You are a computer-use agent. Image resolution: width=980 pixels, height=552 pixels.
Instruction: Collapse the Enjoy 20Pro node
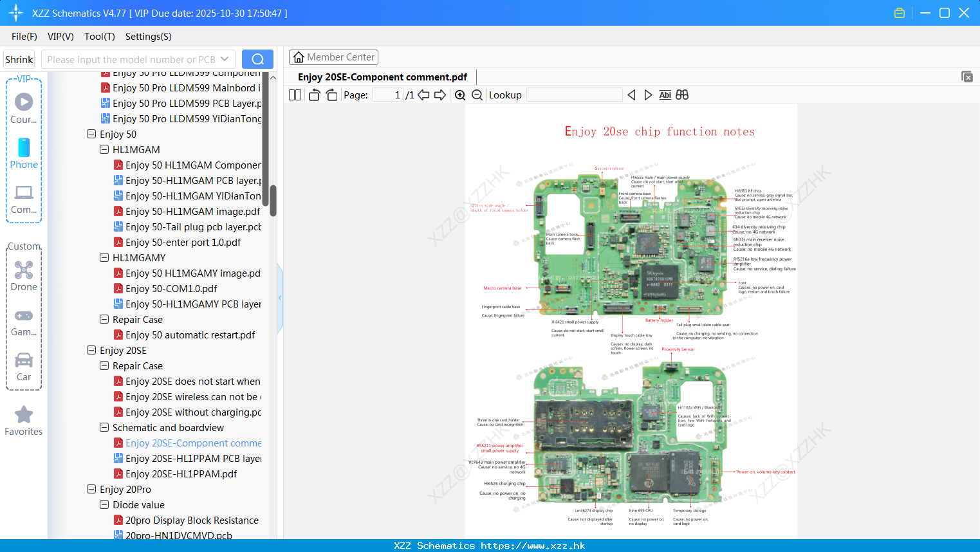(x=91, y=489)
